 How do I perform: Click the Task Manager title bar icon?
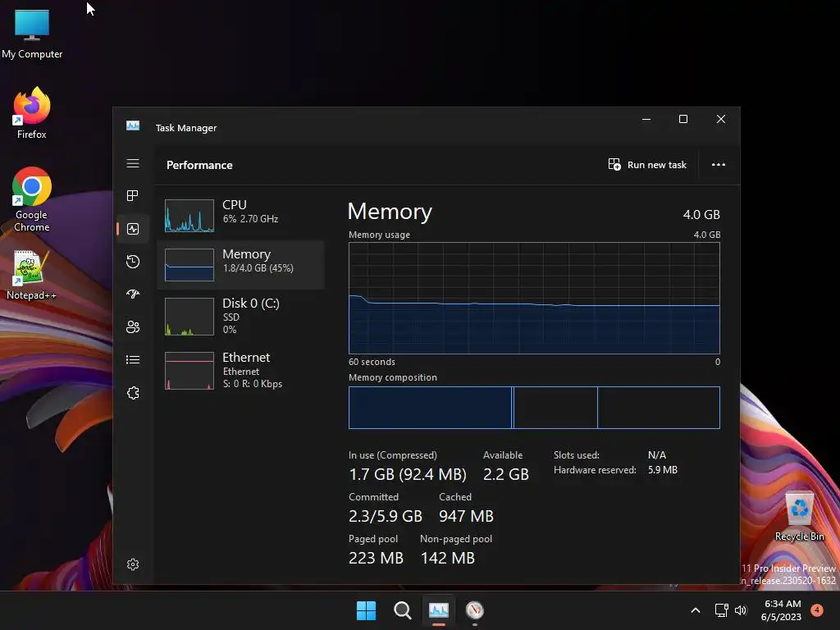coord(133,126)
